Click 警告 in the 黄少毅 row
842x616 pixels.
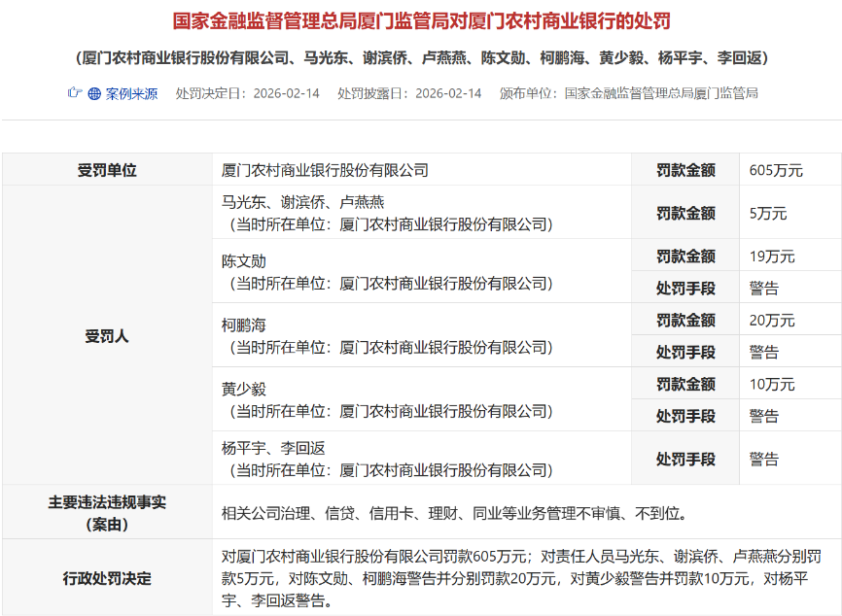[764, 416]
